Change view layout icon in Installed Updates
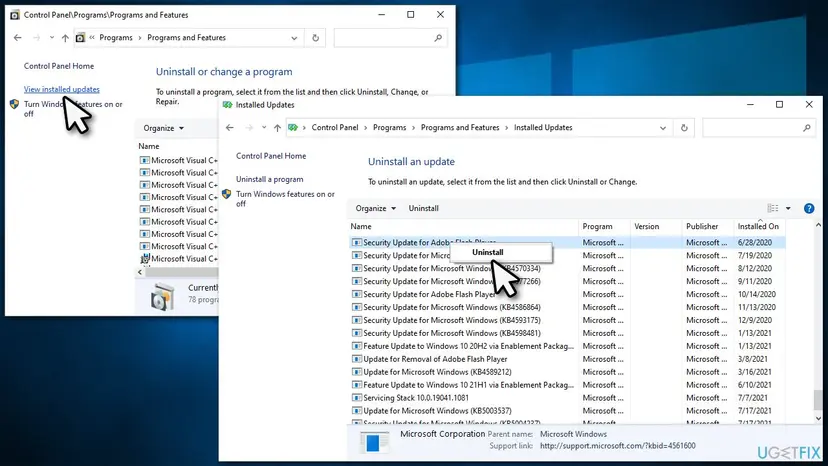Image resolution: width=828 pixels, height=466 pixels. pos(773,208)
